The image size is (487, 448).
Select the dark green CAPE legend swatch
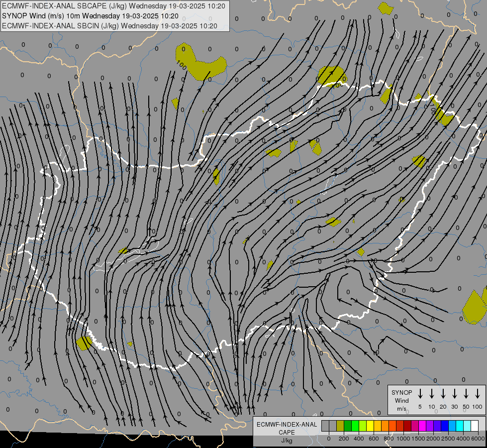(348, 426)
